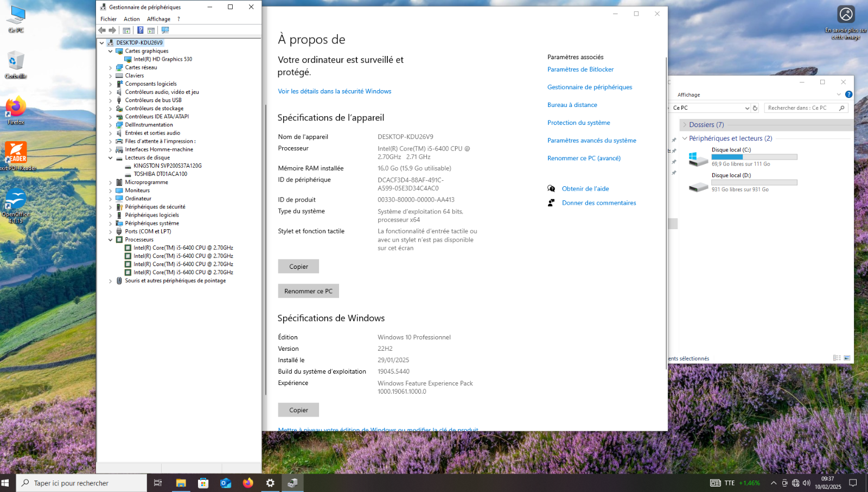This screenshot has width=868, height=492.
Task: Open the Foxit PDF Reader desktop shortcut
Action: [x=16, y=156]
